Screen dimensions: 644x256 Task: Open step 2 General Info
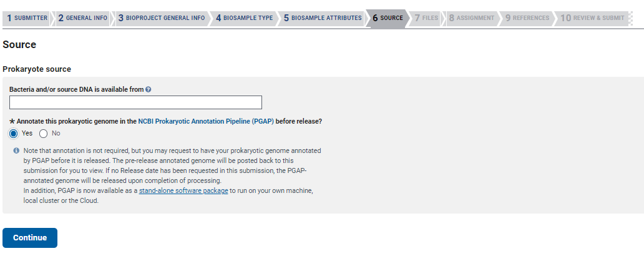coord(82,18)
